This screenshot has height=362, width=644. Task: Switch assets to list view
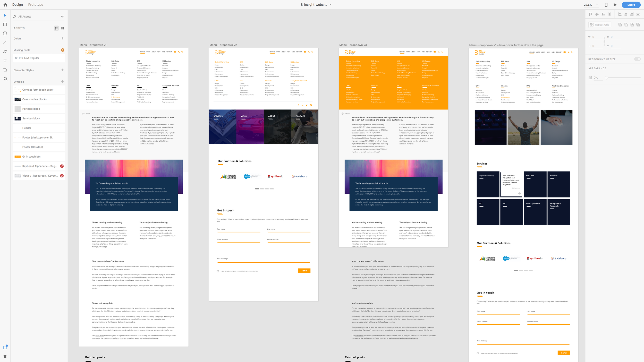point(56,28)
